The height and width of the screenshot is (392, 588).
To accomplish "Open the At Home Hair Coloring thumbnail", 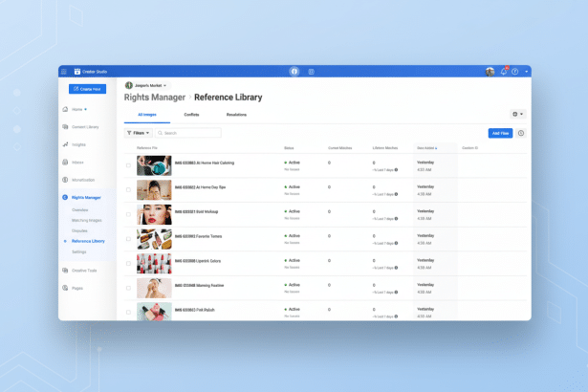I will [x=154, y=165].
